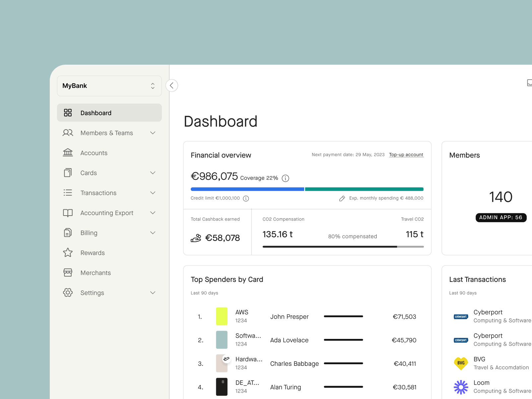
Task: Collapse the sidebar with the arrow button
Action: click(172, 85)
